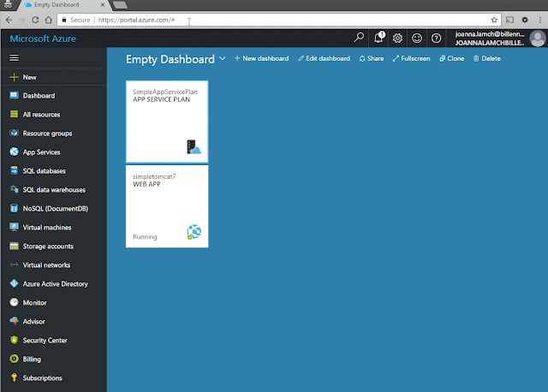
Task: Click the Virtual machines monitor icon
Action: click(14, 227)
